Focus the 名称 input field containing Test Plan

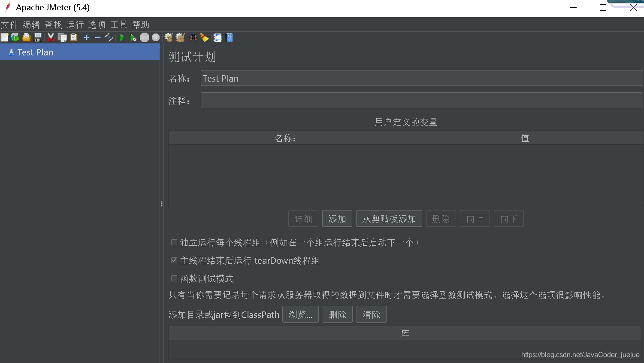click(422, 78)
